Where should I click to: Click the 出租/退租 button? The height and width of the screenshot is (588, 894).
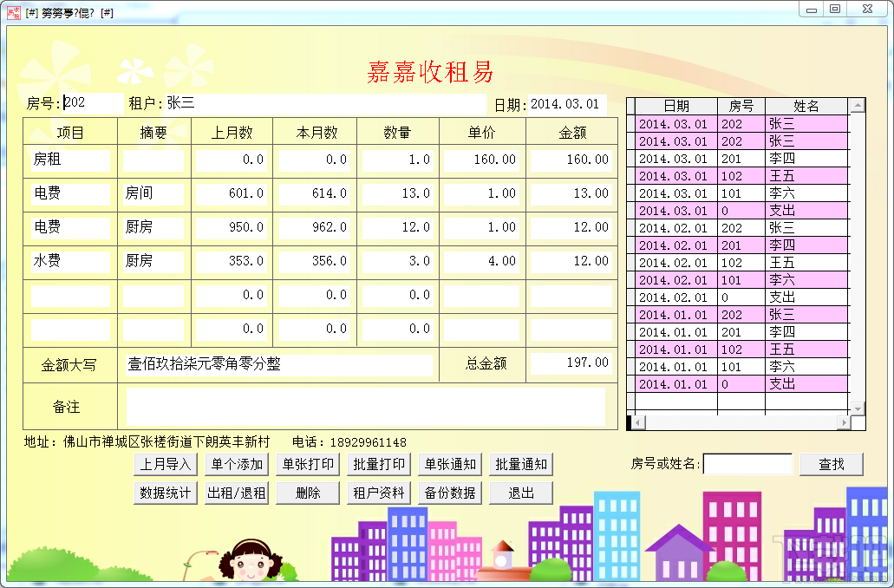tap(237, 493)
